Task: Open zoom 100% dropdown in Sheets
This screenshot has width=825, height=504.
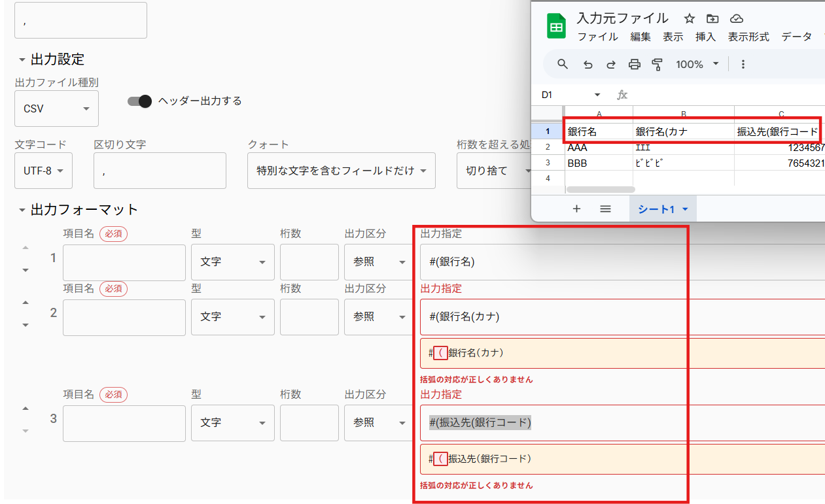Action: 697,64
